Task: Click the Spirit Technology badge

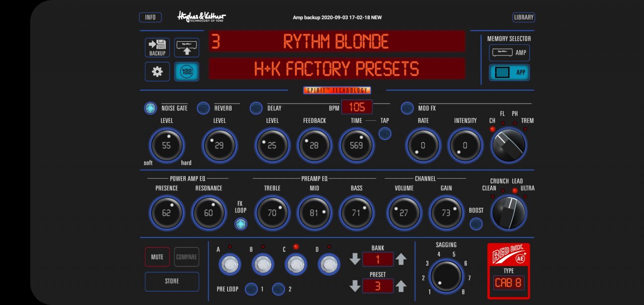Action: tap(337, 90)
